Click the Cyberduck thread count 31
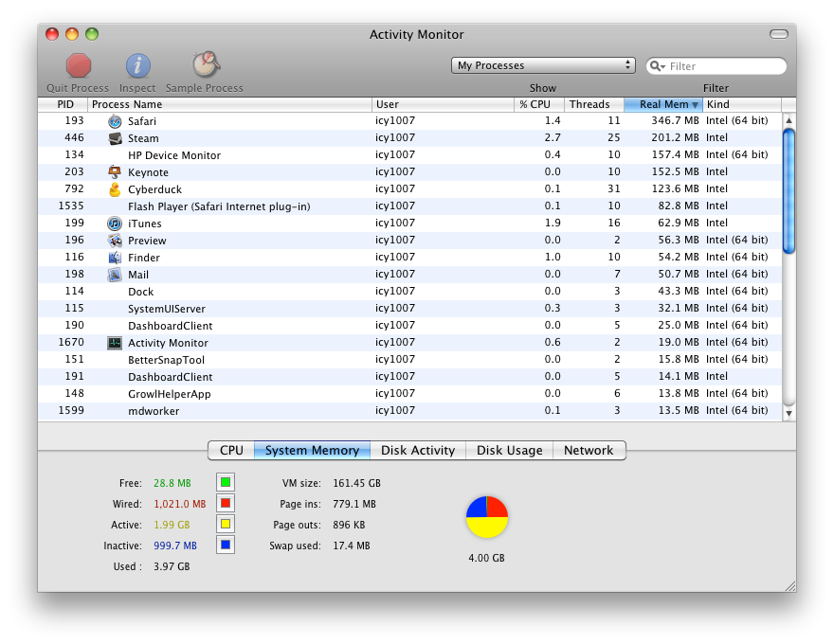834x644 pixels. tap(614, 188)
